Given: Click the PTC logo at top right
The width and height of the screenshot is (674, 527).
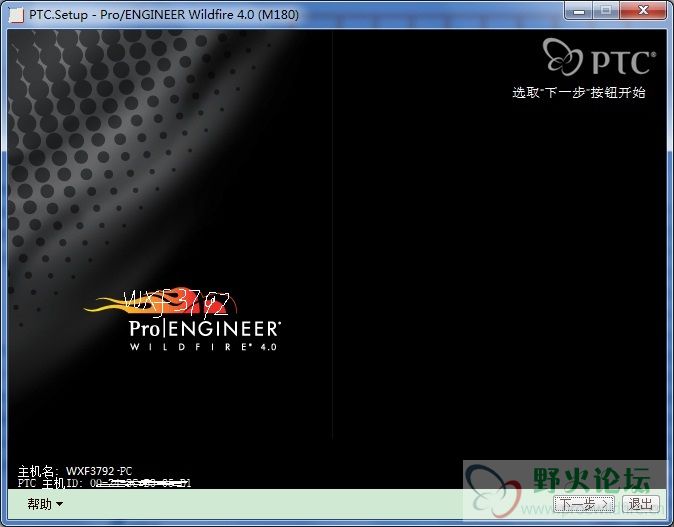Looking at the screenshot, I should click(599, 57).
